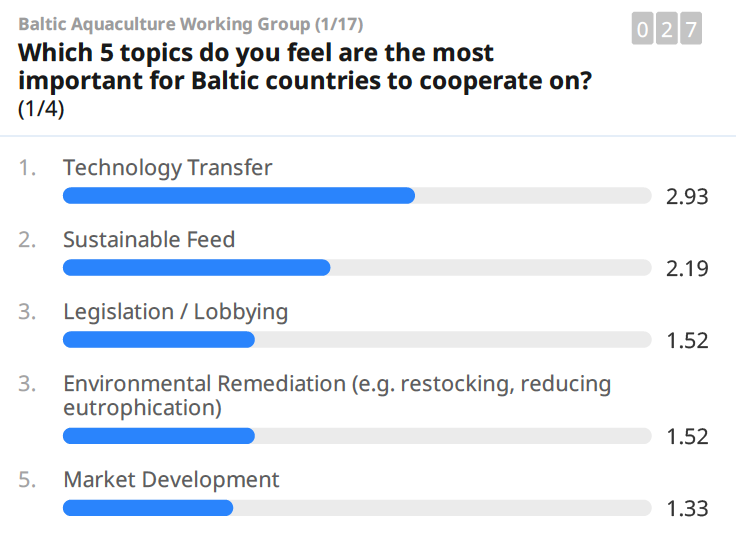
Task: Click the Market Development result bar
Action: coord(357,508)
